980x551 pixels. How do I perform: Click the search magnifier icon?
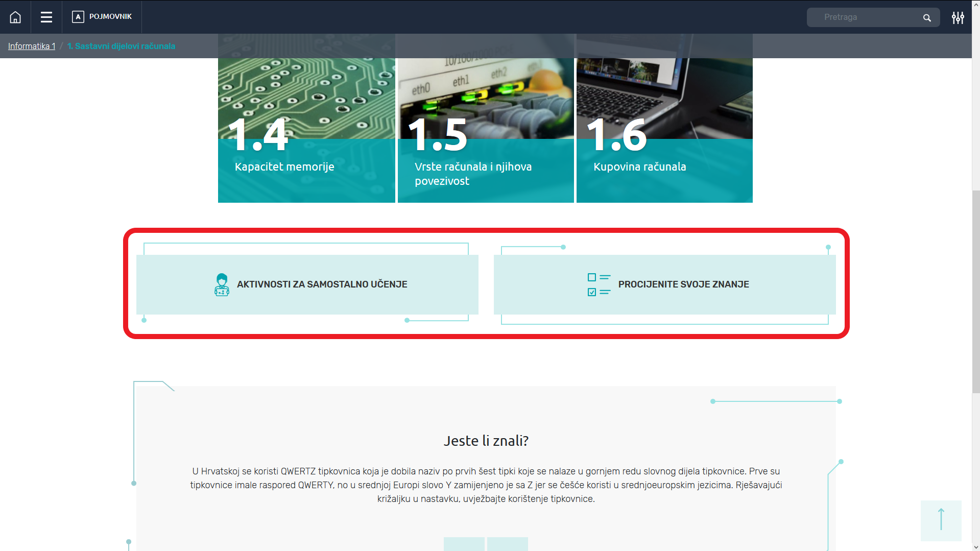point(927,18)
